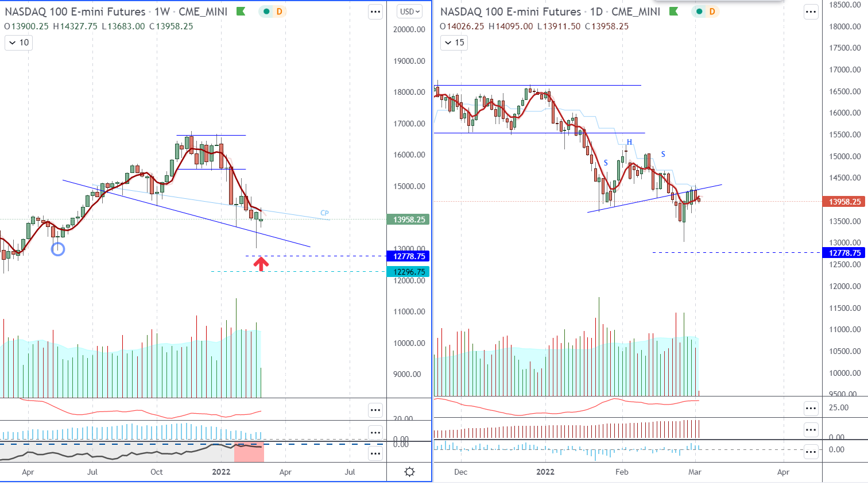Open more options for bottom indicator pane on daily chart
Viewport: 868px width, 485px height.
[811, 452]
